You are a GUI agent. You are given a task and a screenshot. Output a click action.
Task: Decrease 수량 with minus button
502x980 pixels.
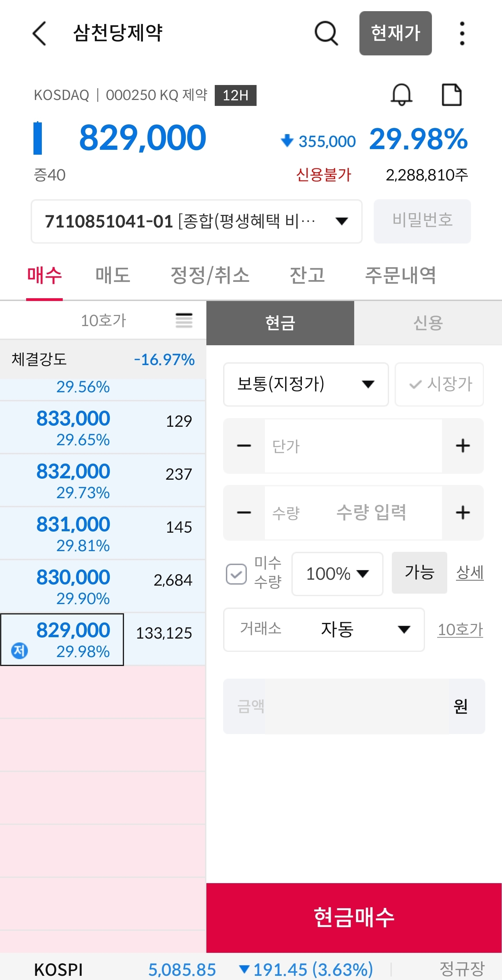coord(244,512)
